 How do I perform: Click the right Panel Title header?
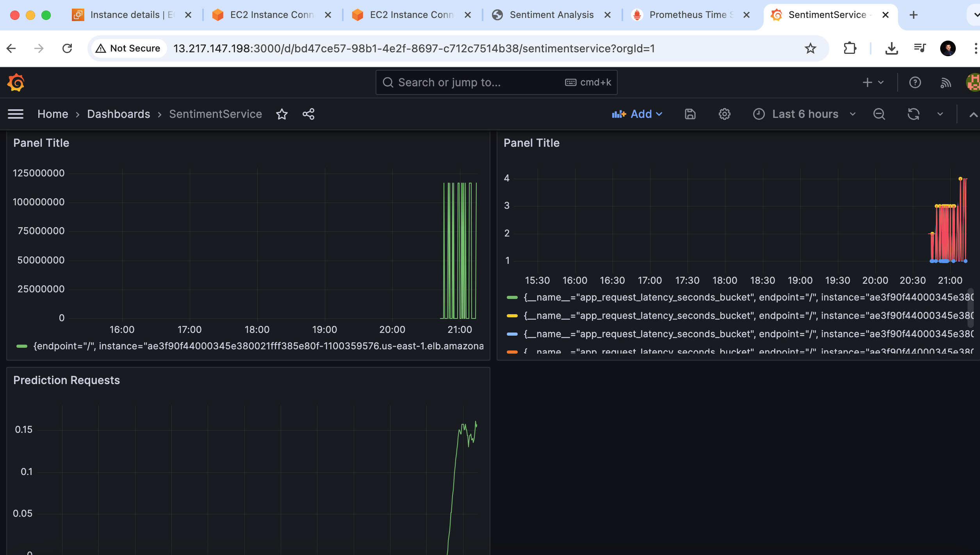(x=531, y=143)
